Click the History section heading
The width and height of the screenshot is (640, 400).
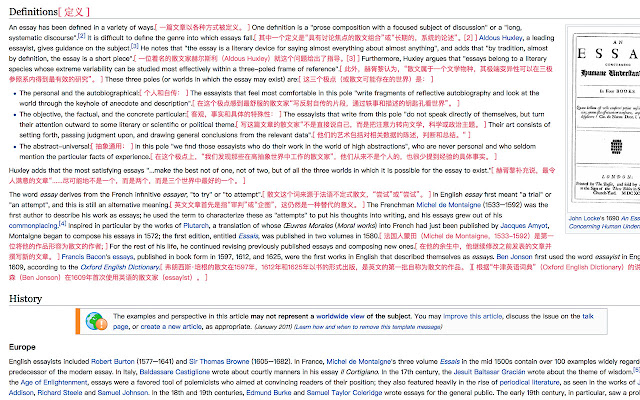25,271
